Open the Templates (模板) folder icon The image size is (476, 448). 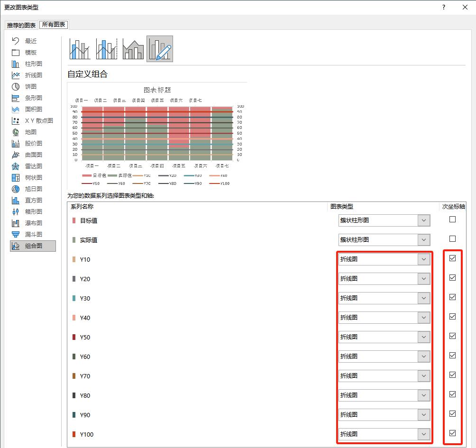[x=16, y=53]
